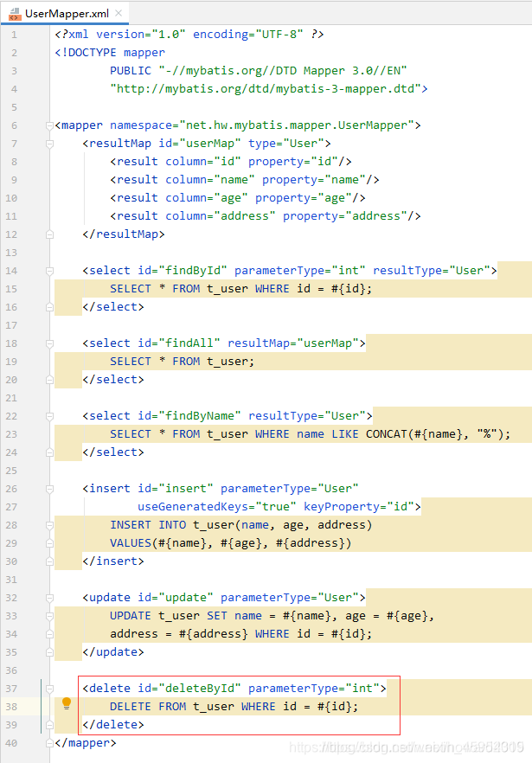Click line number 1 in the gutter
This screenshot has height=763, width=532.
pyautogui.click(x=14, y=35)
